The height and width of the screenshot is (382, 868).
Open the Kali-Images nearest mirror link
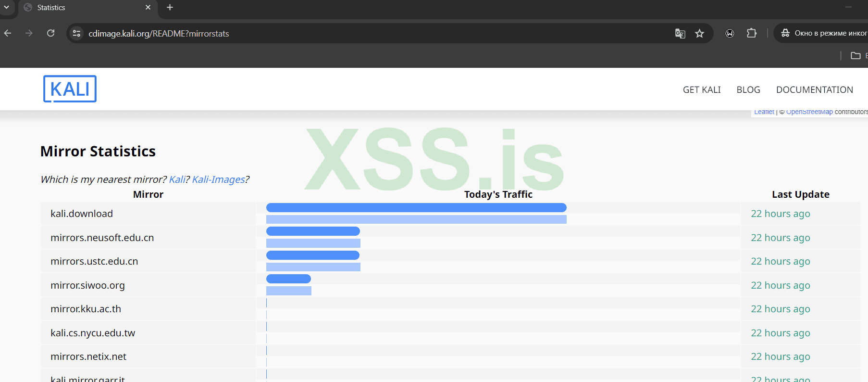[219, 179]
